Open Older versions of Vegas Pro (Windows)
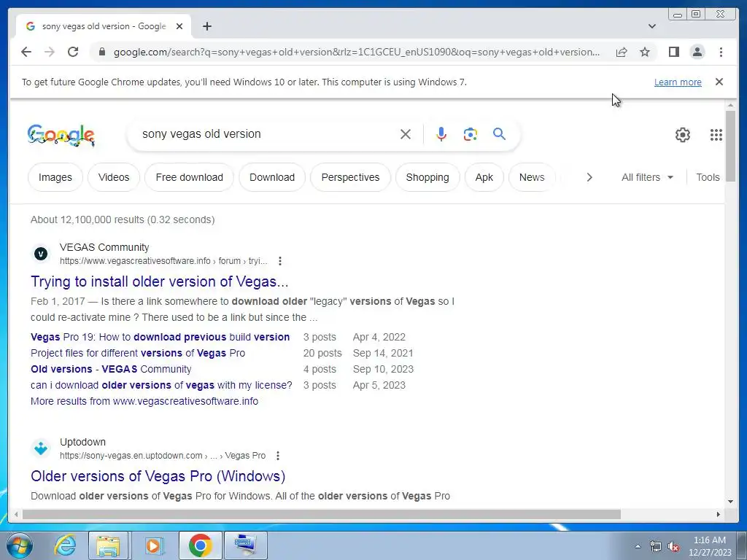747x560 pixels. coord(158,476)
